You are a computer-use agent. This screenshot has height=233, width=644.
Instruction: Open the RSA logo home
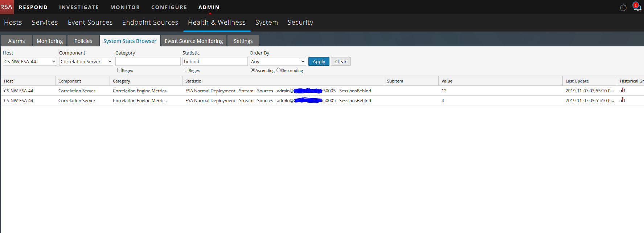[7, 7]
